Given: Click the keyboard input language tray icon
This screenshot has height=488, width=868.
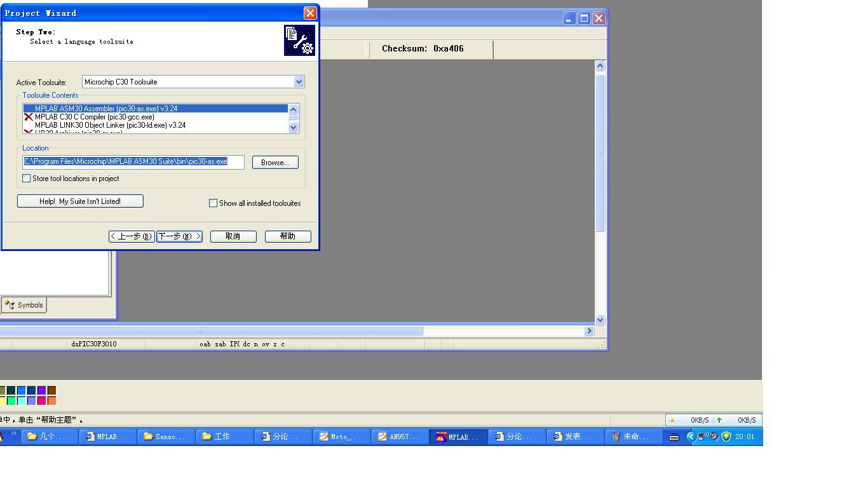Looking at the screenshot, I should (674, 437).
